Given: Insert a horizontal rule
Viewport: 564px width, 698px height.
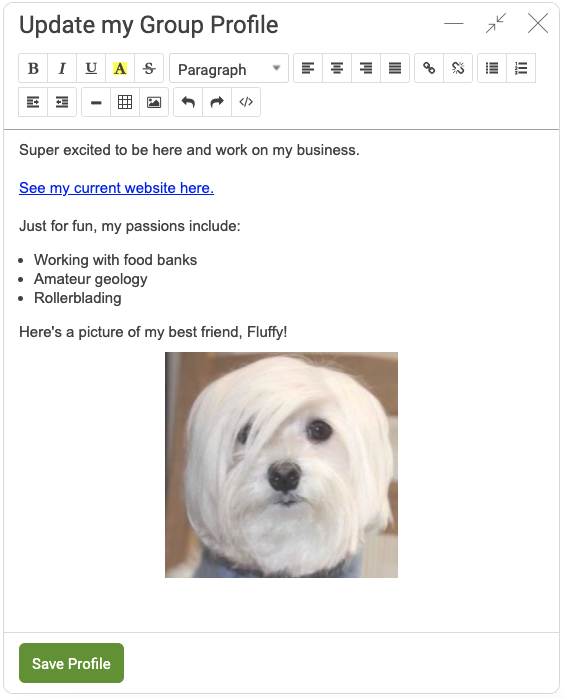Looking at the screenshot, I should pyautogui.click(x=96, y=102).
